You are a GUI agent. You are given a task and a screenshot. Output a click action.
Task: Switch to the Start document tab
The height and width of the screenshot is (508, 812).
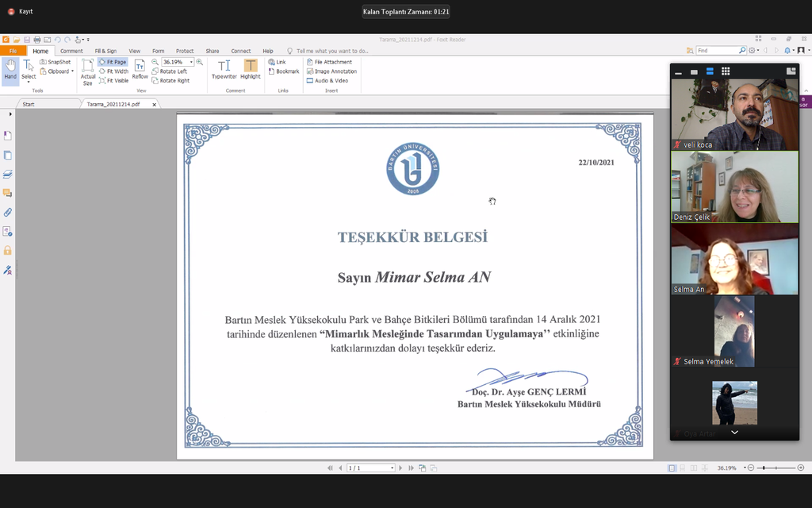click(x=29, y=104)
